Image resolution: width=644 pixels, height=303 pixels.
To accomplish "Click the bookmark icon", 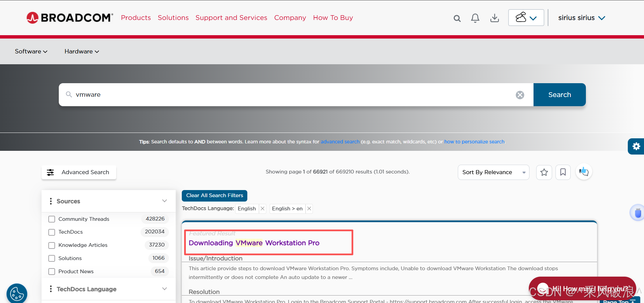I will (563, 172).
